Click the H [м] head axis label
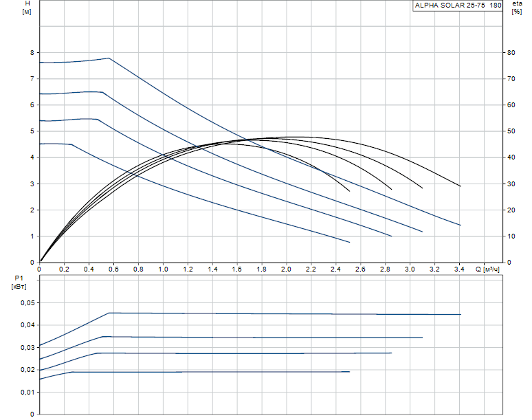Viewport: 532px width, 420px height. [27, 8]
